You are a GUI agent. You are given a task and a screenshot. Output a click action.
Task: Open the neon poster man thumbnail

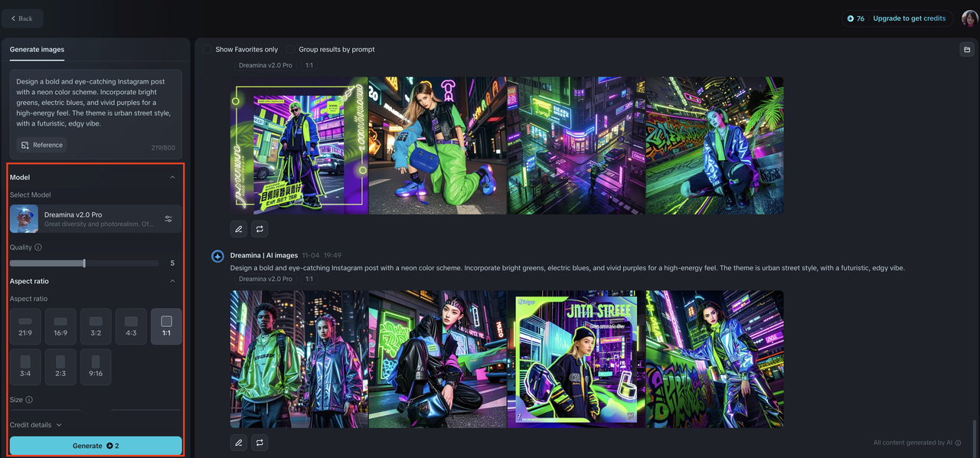pos(299,146)
